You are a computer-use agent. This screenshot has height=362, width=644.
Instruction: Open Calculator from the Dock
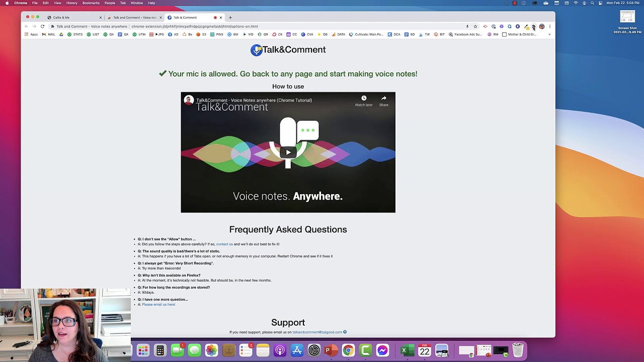tap(160, 350)
